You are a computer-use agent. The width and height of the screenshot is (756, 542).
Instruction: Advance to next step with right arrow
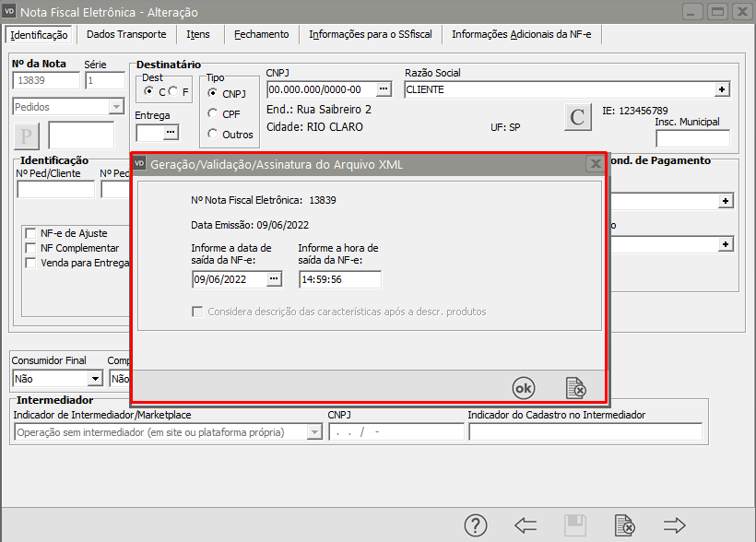click(x=675, y=525)
